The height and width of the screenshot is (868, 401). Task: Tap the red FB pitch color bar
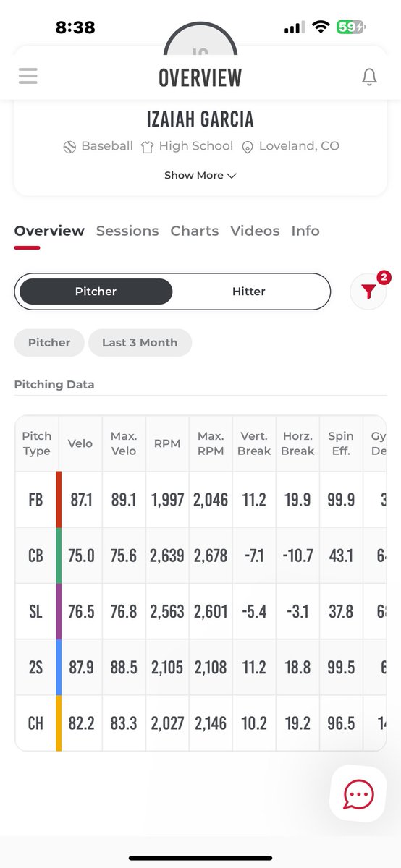tap(59, 500)
